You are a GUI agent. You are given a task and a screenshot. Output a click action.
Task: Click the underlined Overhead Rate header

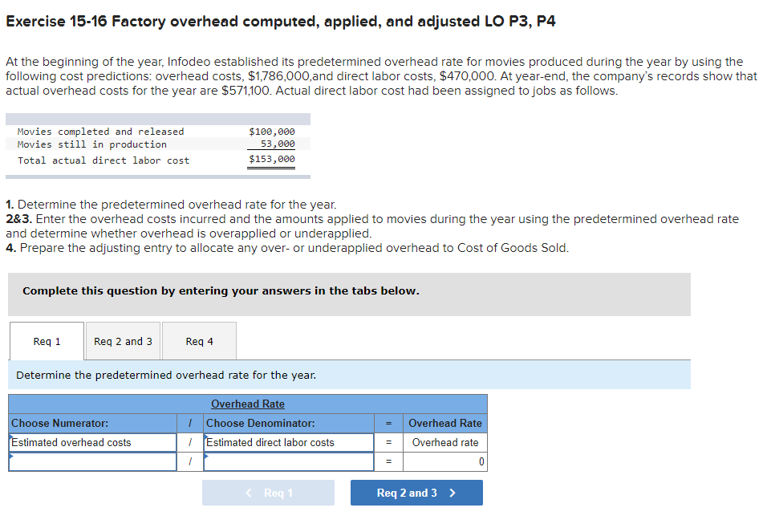point(247,404)
